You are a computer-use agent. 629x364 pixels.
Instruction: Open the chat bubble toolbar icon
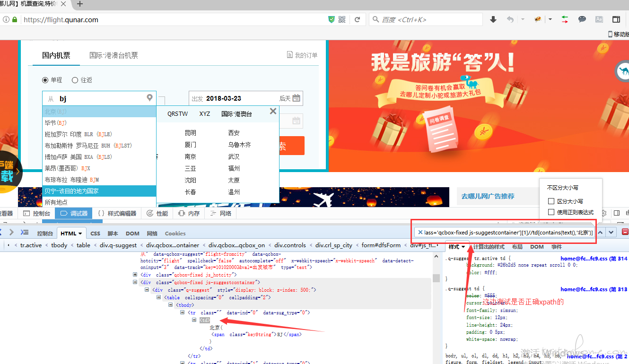click(582, 19)
